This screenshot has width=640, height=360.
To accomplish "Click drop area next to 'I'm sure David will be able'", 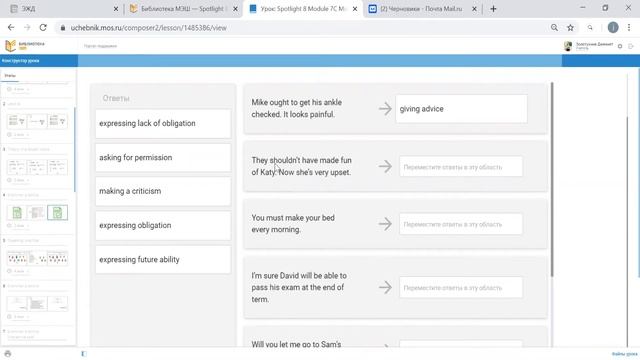I will coord(461,288).
